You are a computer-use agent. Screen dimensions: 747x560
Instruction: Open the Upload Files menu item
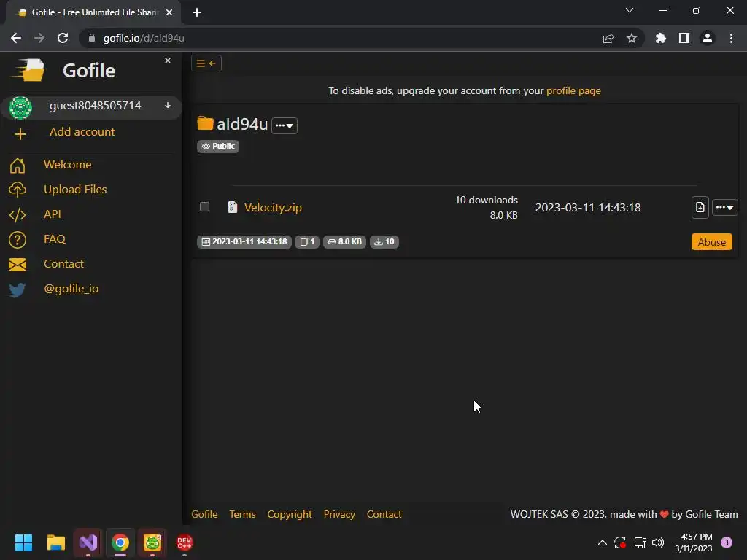click(x=75, y=190)
